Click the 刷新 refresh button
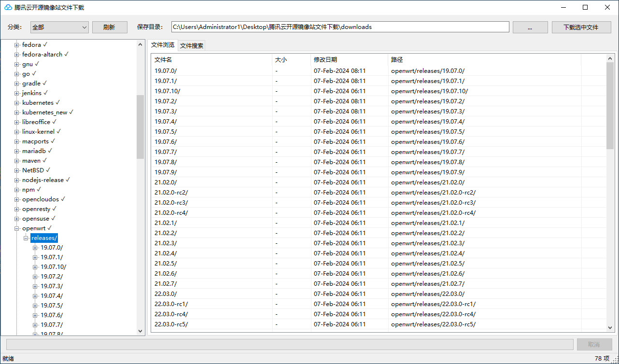This screenshot has width=619, height=364. (x=110, y=27)
